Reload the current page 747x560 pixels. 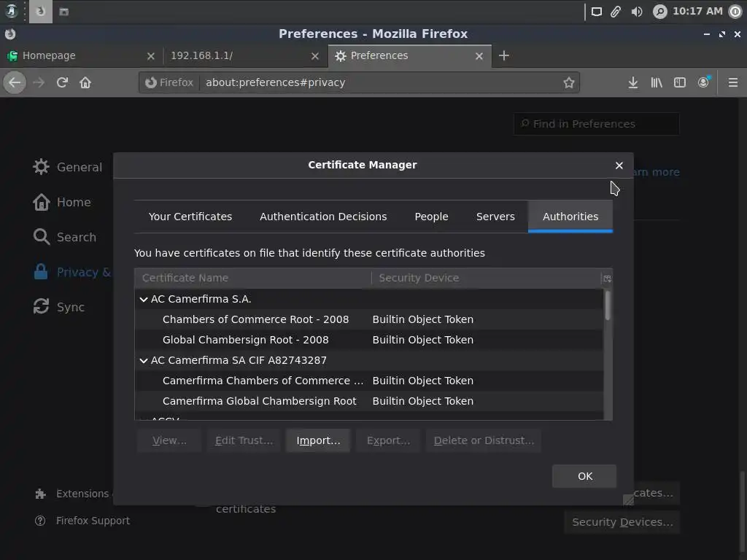pos(62,83)
